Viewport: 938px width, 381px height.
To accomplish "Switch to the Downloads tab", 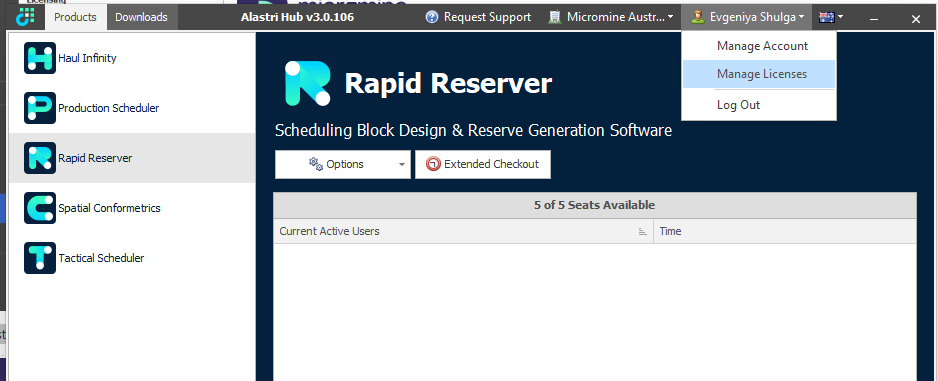I will pyautogui.click(x=142, y=17).
